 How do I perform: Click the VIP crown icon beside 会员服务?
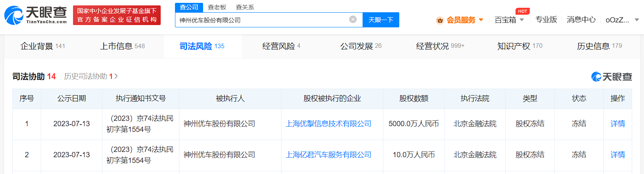click(x=440, y=20)
